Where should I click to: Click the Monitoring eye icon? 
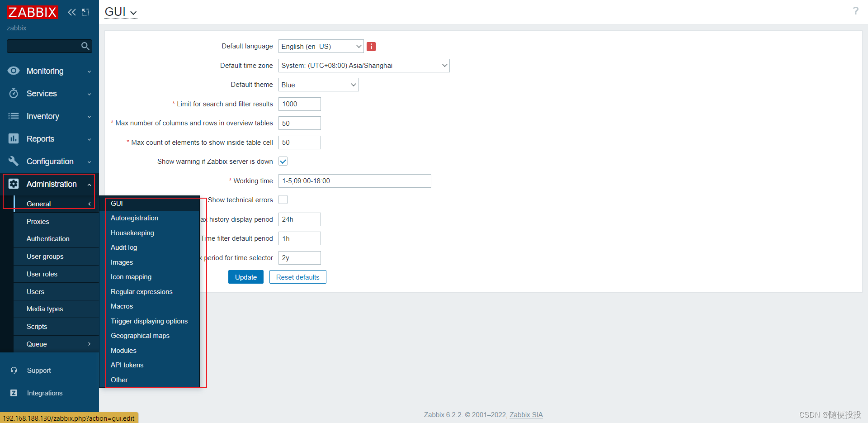click(x=14, y=71)
